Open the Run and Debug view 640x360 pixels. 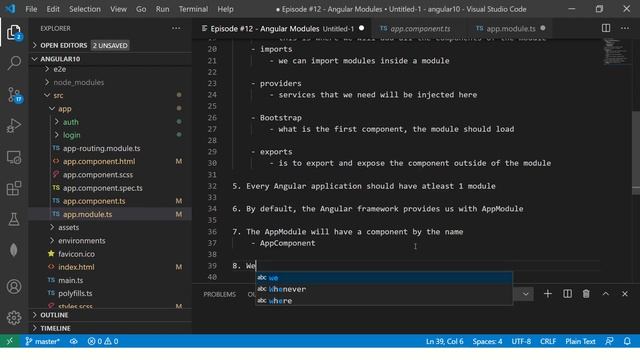coord(14,126)
